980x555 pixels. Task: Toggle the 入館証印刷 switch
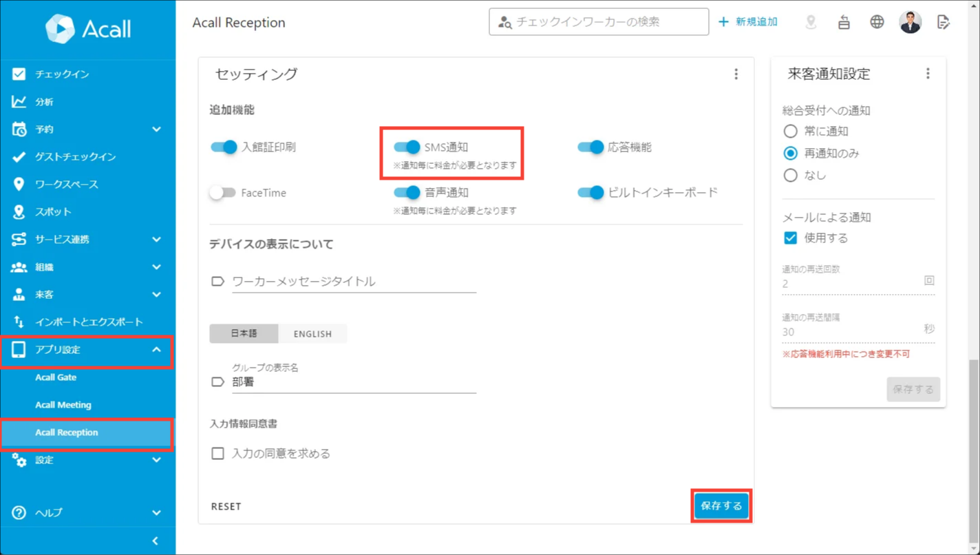(x=224, y=147)
